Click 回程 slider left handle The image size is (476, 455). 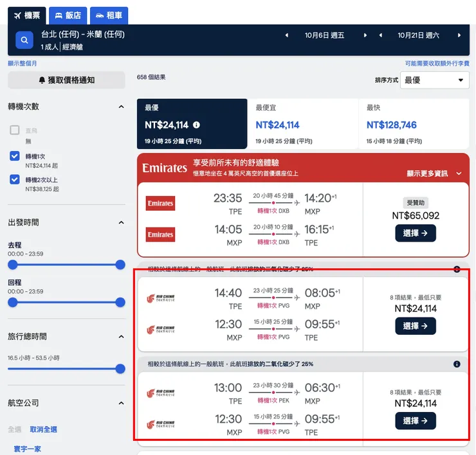tap(12, 302)
